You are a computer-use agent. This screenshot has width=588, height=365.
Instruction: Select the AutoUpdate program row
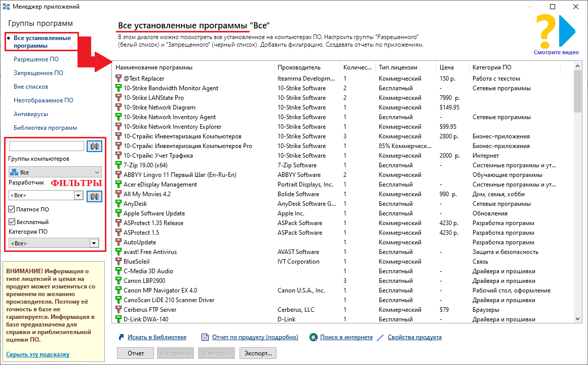343,242
